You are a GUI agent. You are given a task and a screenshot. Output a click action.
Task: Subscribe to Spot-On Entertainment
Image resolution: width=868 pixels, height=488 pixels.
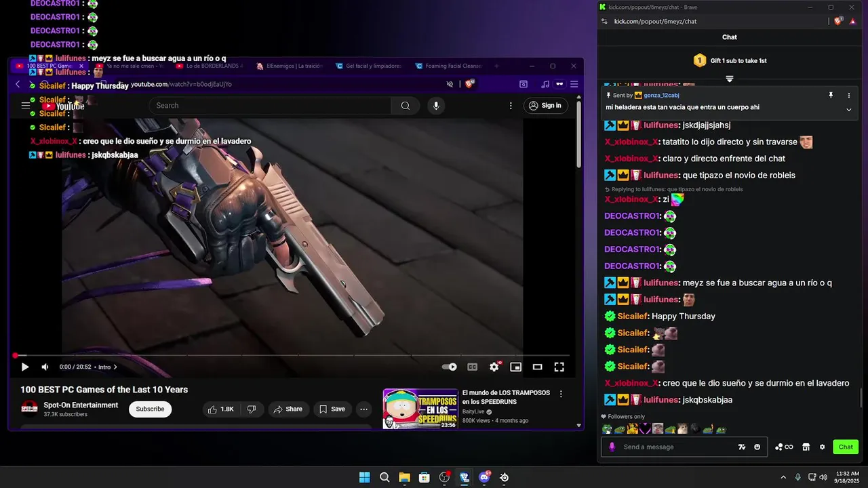150,409
